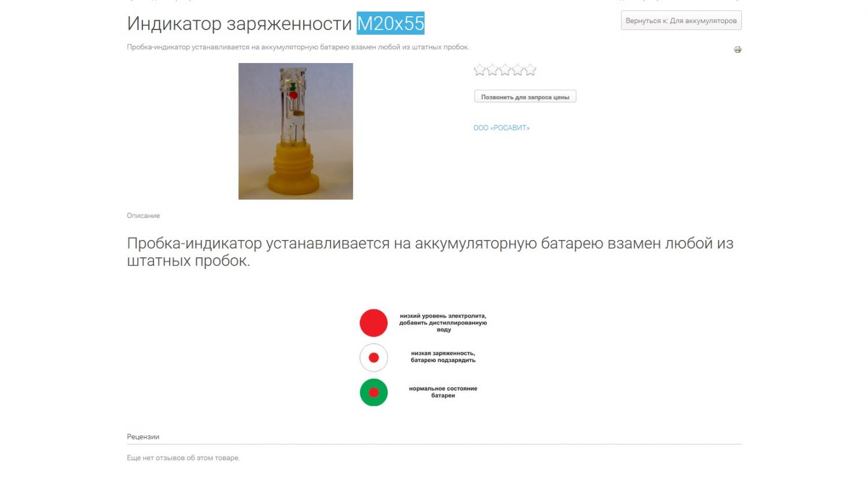Click 'Позвонить для запроса цены' button
The image size is (868, 477).
pos(525,97)
